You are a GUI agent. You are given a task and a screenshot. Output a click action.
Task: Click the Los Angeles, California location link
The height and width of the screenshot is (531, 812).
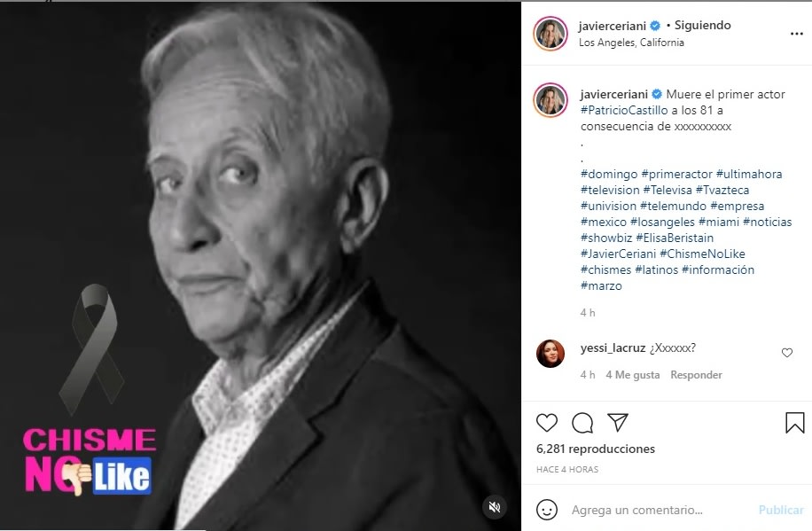click(x=631, y=43)
